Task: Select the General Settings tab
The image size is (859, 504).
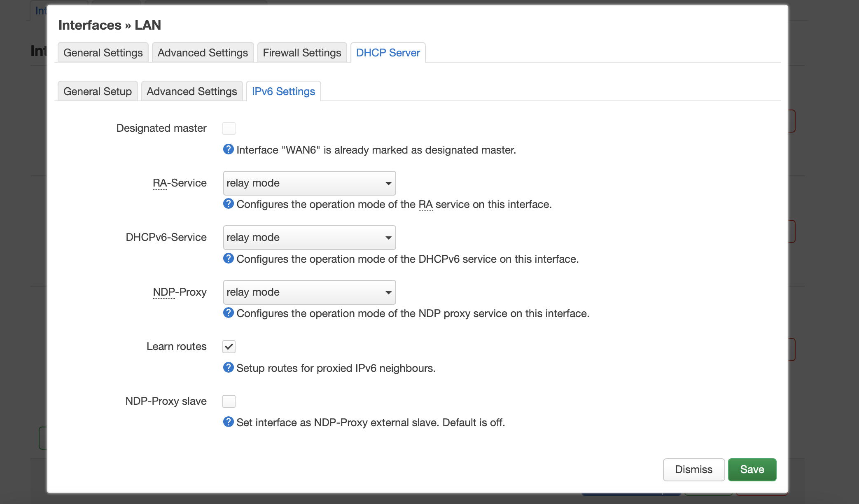Action: click(103, 53)
